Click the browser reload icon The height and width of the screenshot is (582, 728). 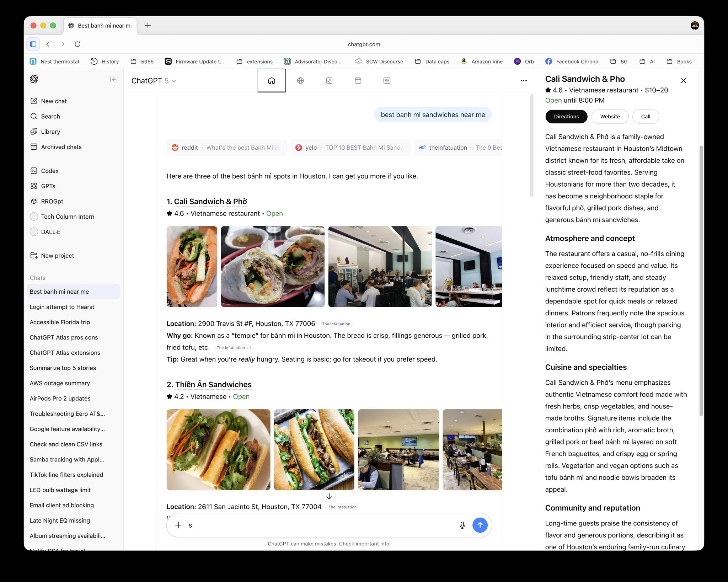[77, 44]
